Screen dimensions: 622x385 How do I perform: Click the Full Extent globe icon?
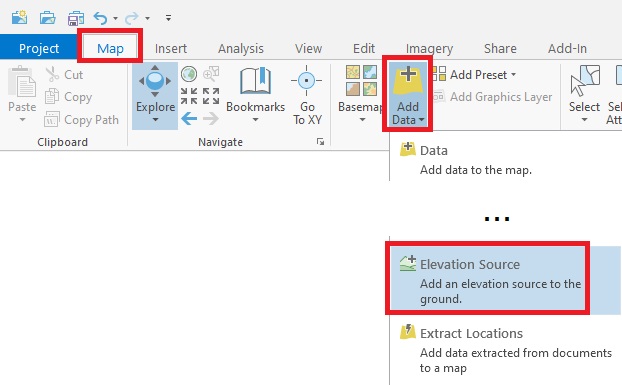[189, 74]
